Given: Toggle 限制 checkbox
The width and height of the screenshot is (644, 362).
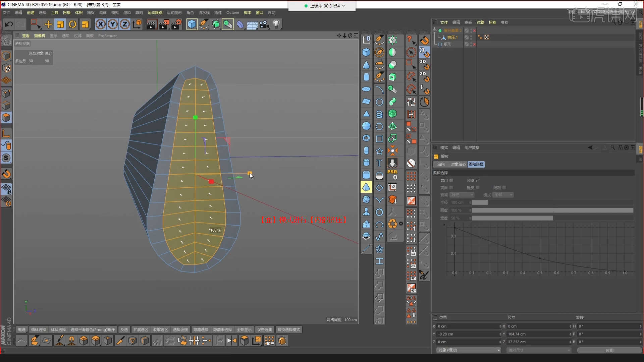Looking at the screenshot, I should (x=504, y=187).
